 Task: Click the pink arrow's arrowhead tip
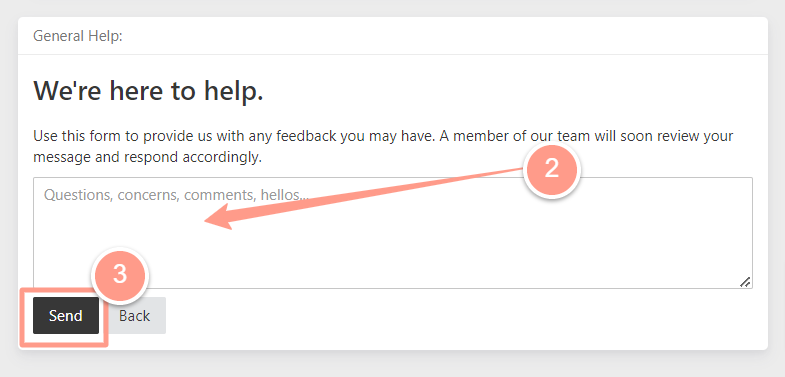(x=206, y=222)
